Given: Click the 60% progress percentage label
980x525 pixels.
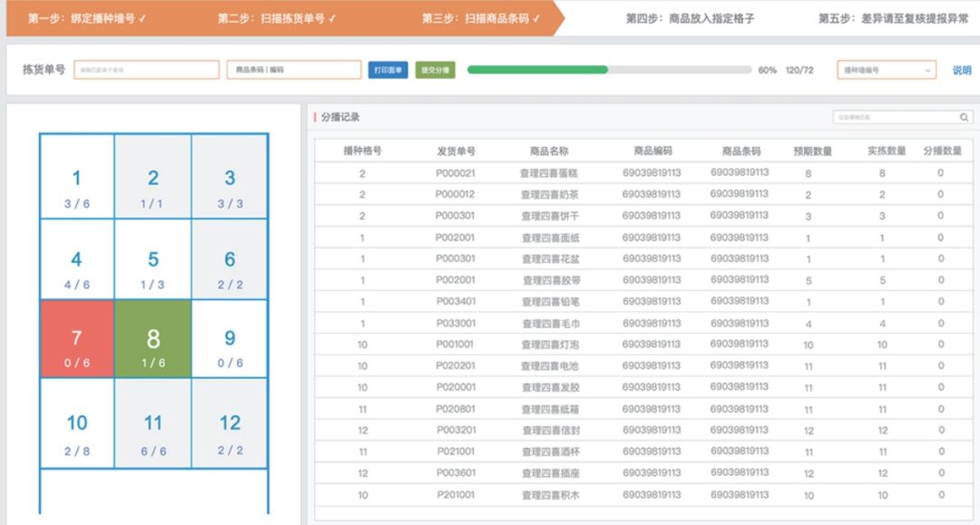Looking at the screenshot, I should 767,70.
